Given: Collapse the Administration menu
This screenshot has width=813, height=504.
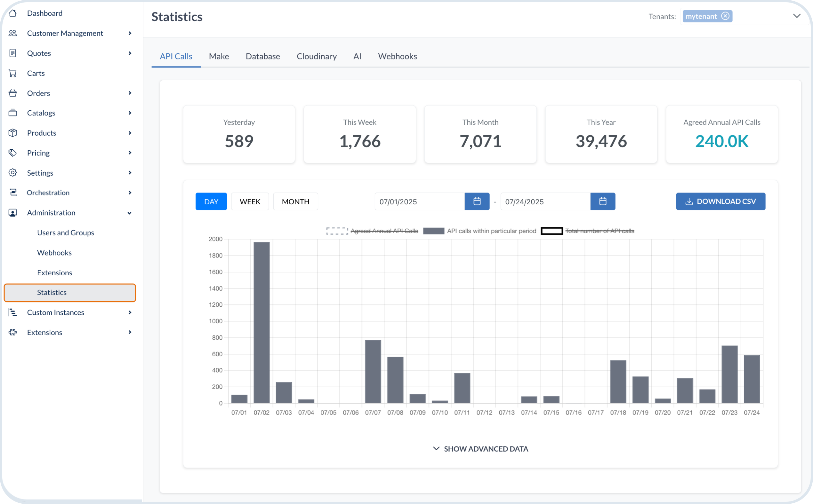Looking at the screenshot, I should point(129,213).
